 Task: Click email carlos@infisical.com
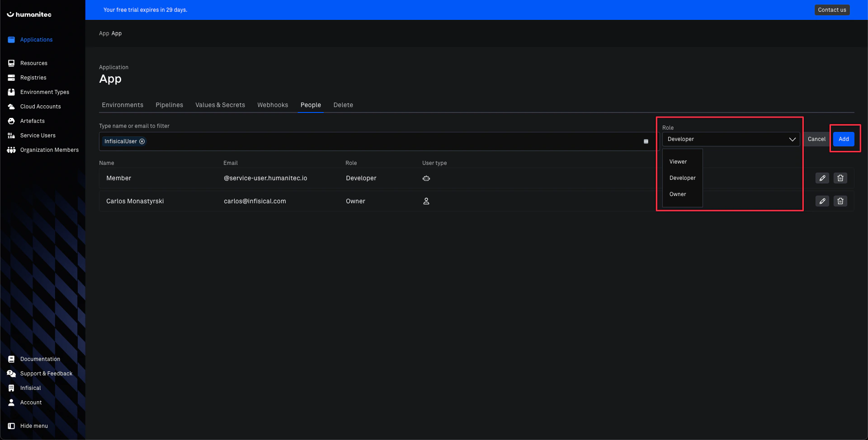click(255, 201)
